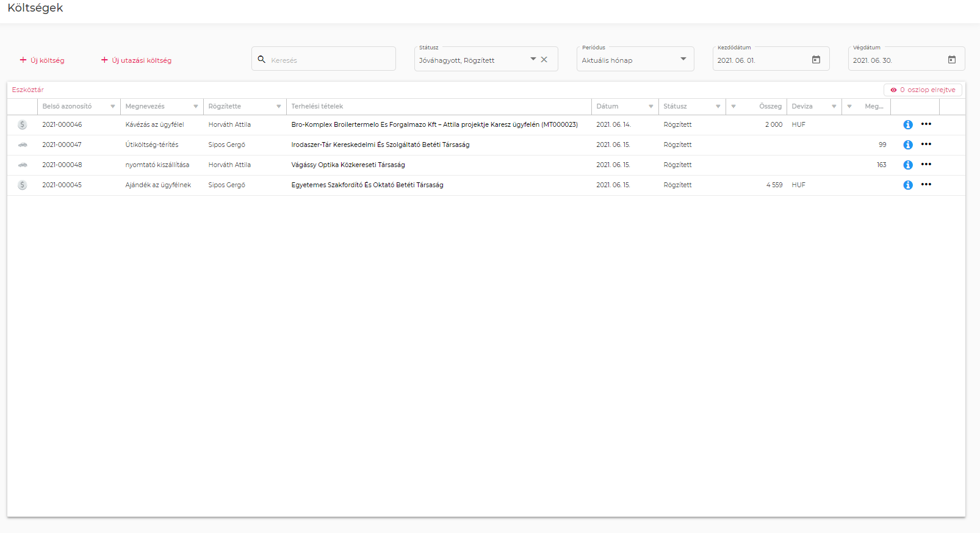This screenshot has height=533, width=980.
Task: Click Irodaszer-Tár Kereskedelmi charge item
Action: [x=381, y=145]
